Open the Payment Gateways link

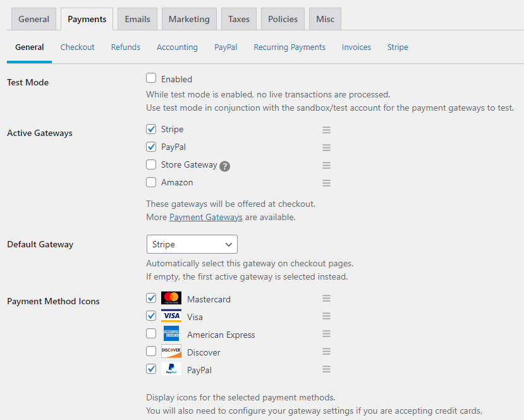point(205,217)
